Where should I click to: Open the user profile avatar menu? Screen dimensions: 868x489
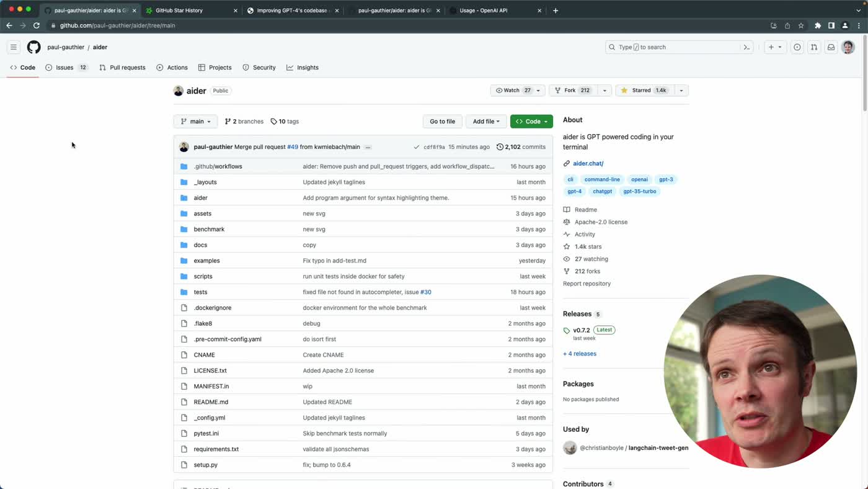pos(848,47)
